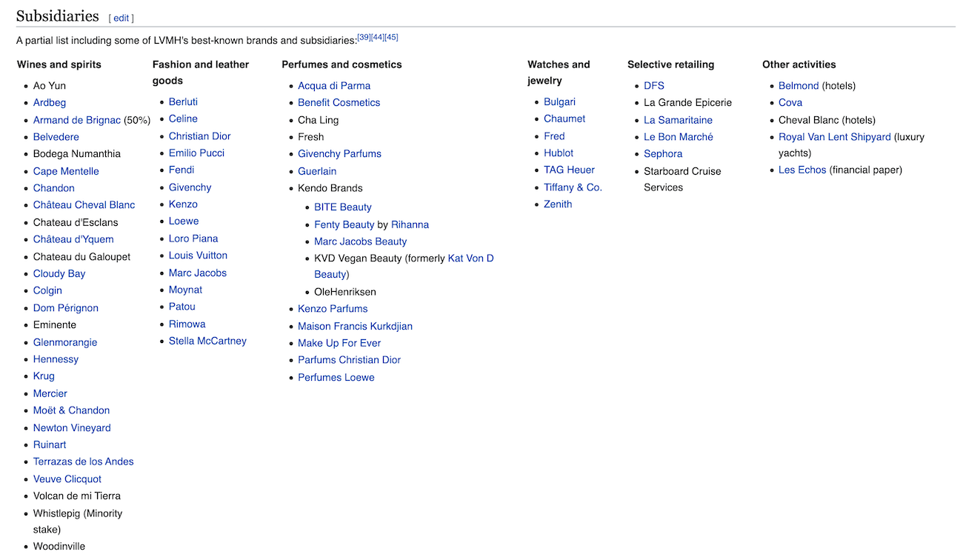Visit the Château d'Yquem page
The height and width of the screenshot is (560, 963).
(x=73, y=239)
